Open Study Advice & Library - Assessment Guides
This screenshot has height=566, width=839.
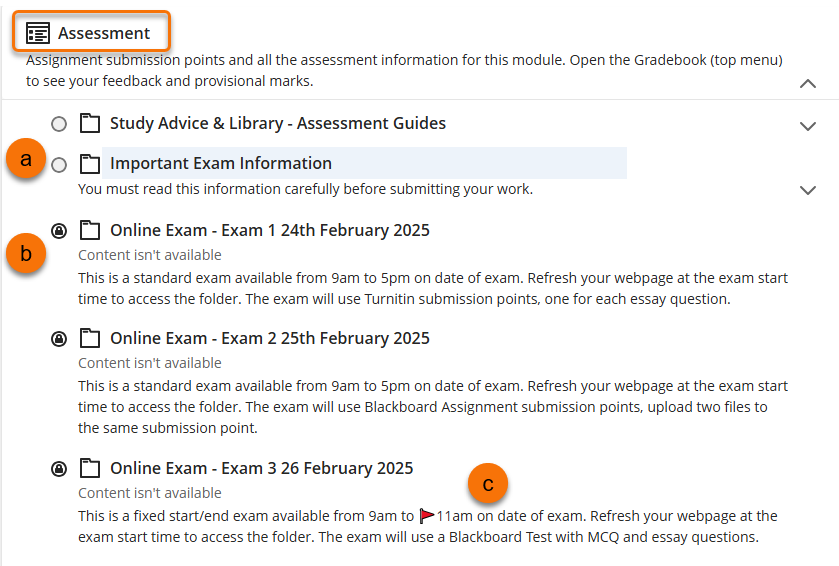278,124
